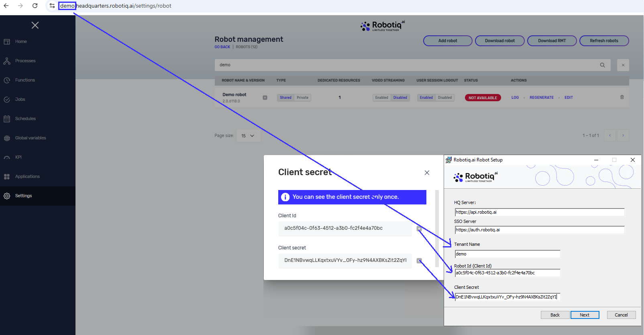Open Functions in the sidebar
This screenshot has width=644, height=335.
click(25, 80)
